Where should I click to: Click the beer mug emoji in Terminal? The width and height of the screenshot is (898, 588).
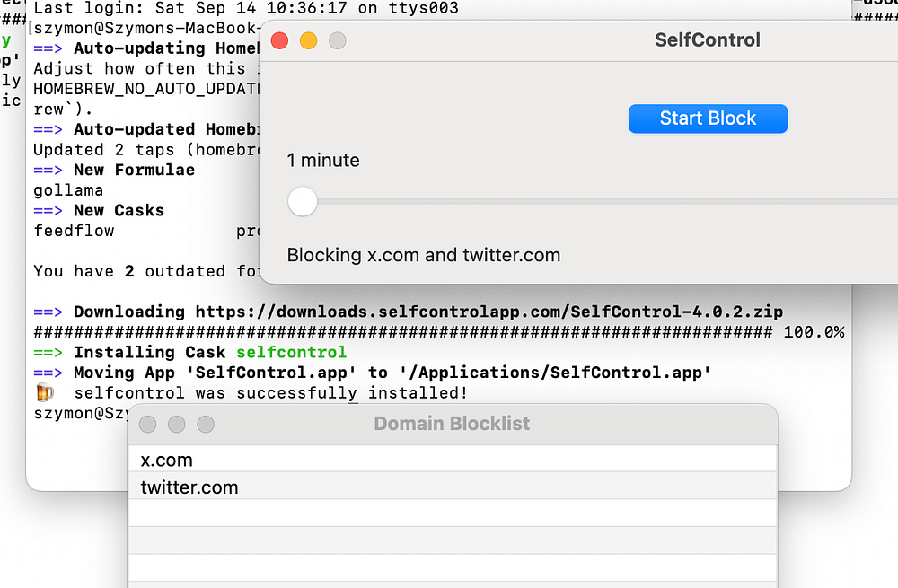point(44,393)
